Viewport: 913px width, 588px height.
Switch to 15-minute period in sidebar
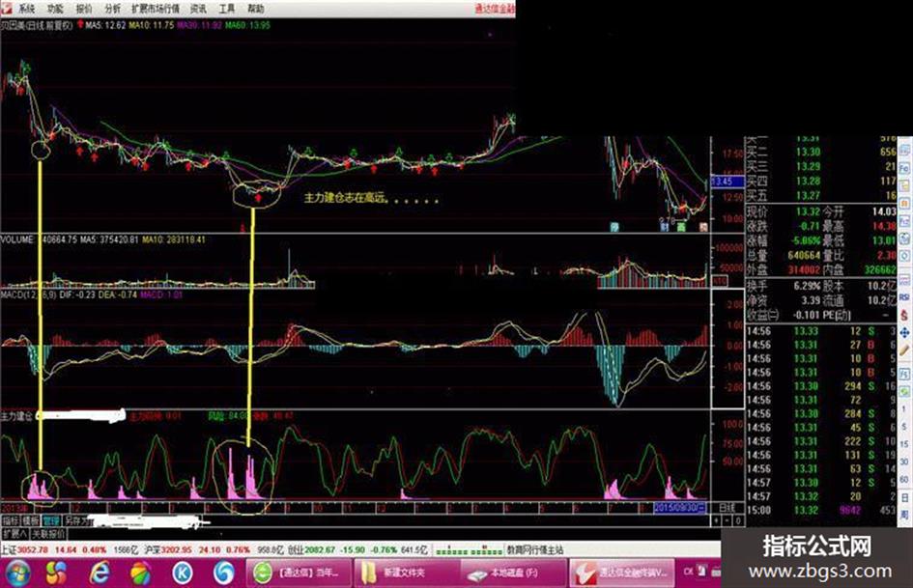905,443
